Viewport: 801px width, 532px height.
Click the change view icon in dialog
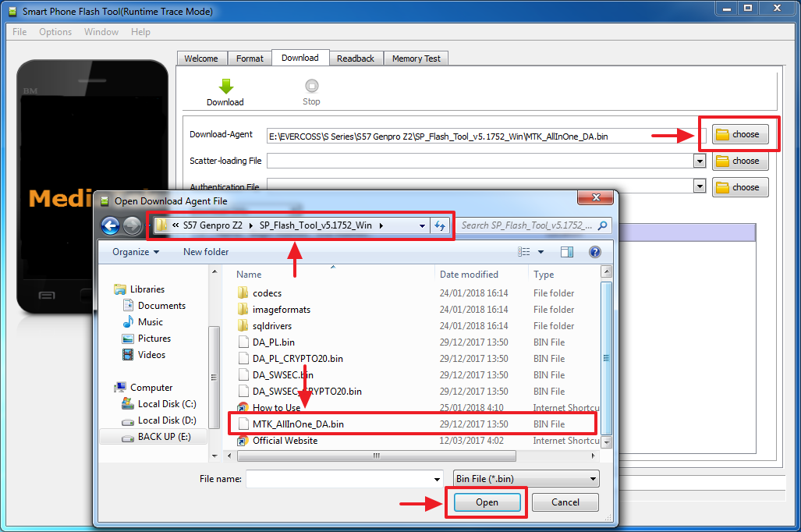pyautogui.click(x=523, y=252)
